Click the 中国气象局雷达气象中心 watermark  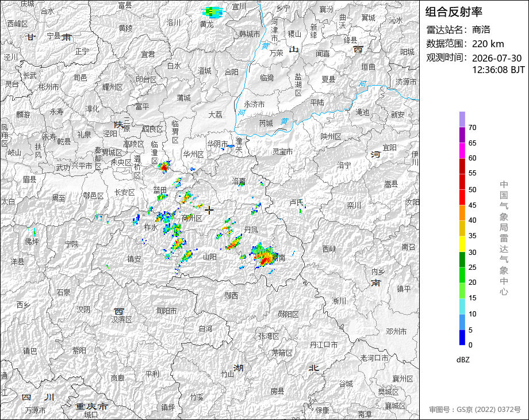pos(504,238)
